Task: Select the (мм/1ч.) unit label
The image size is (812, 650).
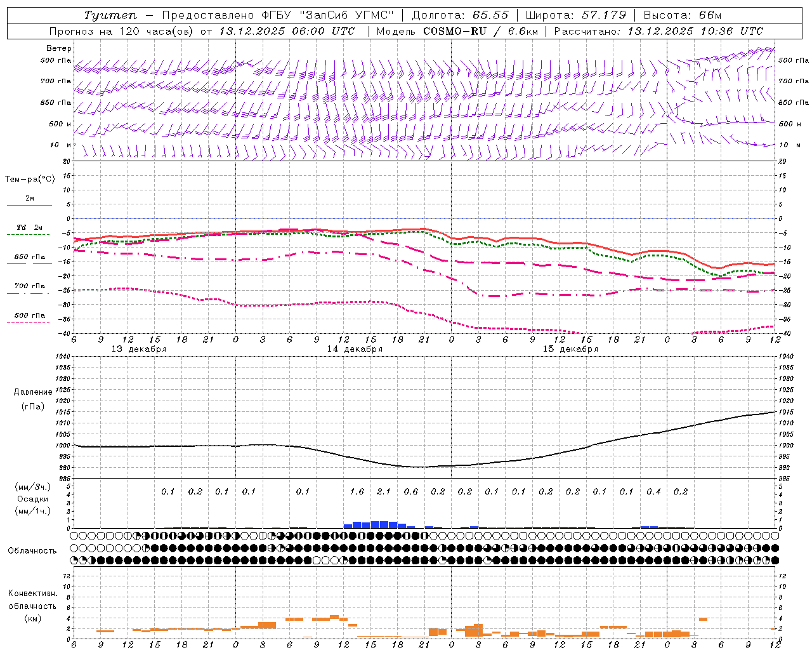Action: click(32, 511)
